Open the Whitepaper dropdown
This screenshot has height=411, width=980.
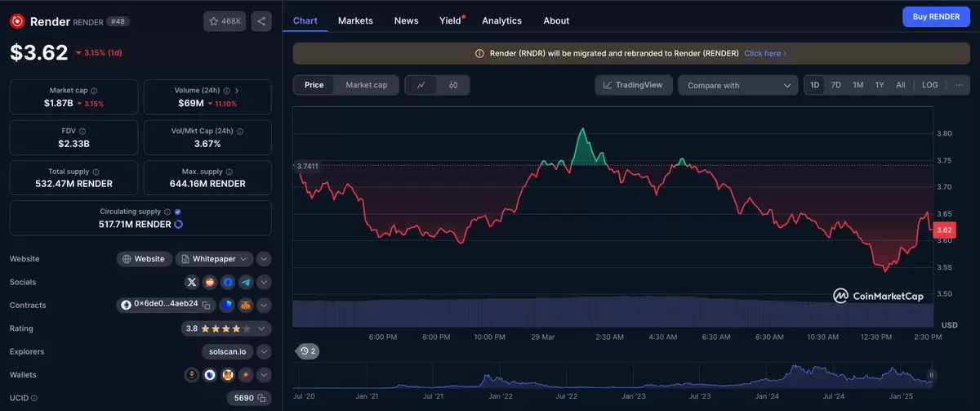(x=214, y=259)
